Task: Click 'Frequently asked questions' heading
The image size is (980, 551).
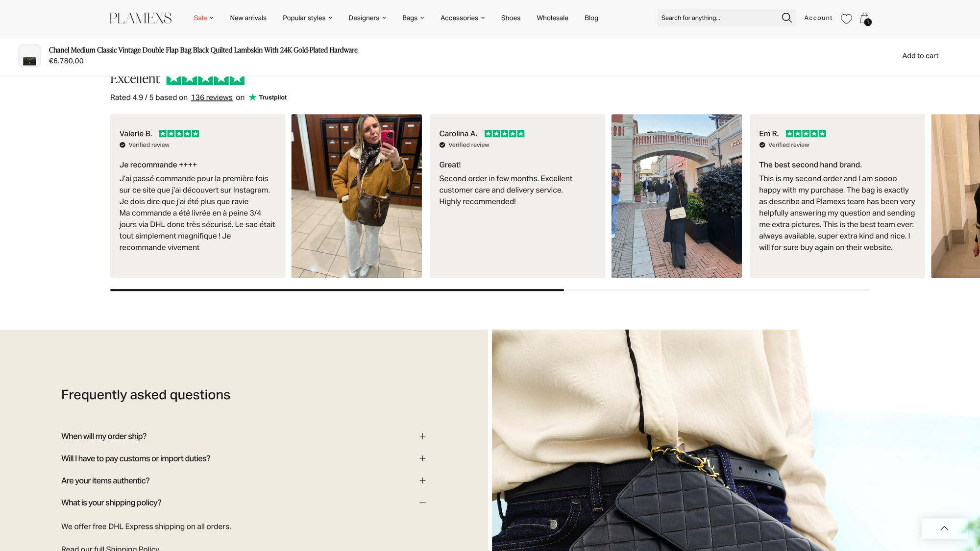Action: pyautogui.click(x=146, y=395)
